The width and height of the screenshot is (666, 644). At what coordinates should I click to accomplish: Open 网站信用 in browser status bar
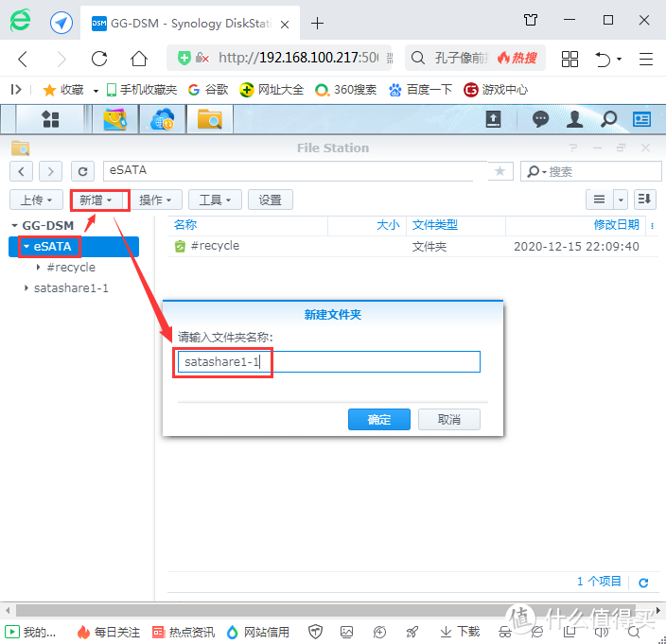pyautogui.click(x=258, y=632)
